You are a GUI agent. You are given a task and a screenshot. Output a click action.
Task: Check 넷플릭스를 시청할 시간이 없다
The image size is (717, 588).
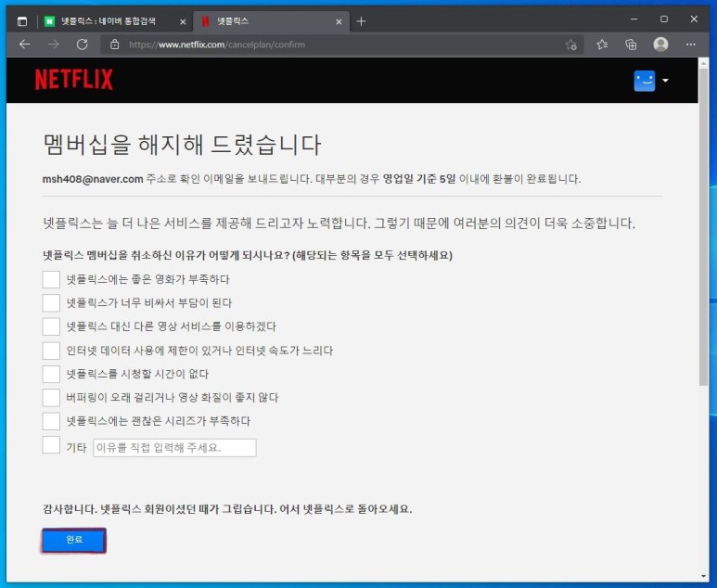[x=51, y=374]
